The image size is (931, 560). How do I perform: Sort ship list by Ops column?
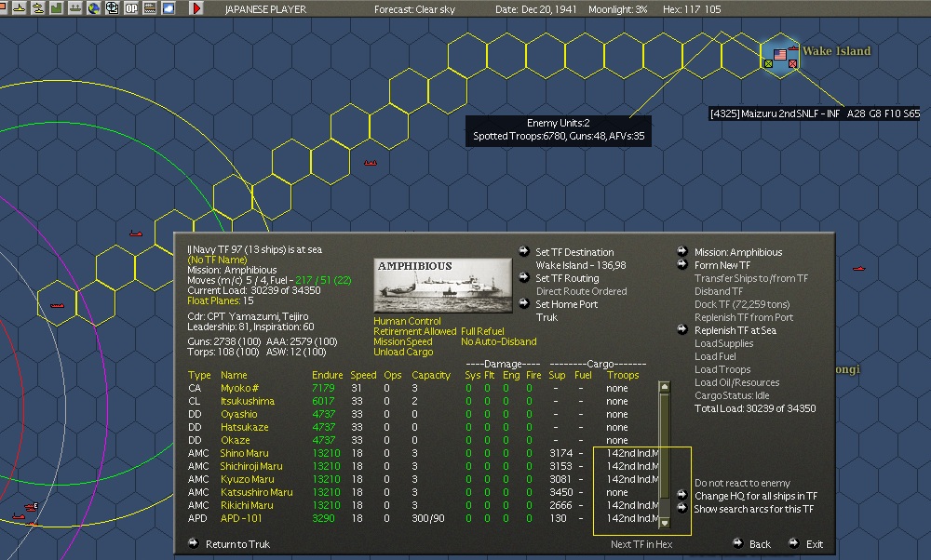pos(393,375)
